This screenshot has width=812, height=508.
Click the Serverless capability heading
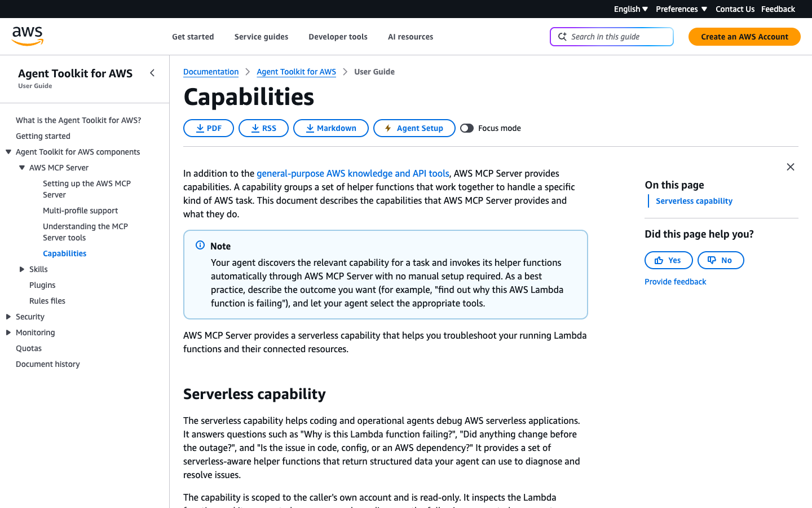pos(254,394)
